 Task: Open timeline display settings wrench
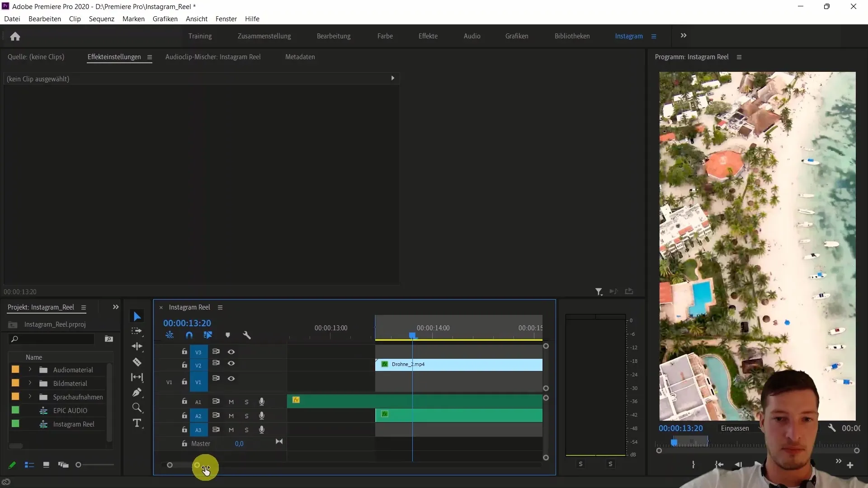pos(247,335)
